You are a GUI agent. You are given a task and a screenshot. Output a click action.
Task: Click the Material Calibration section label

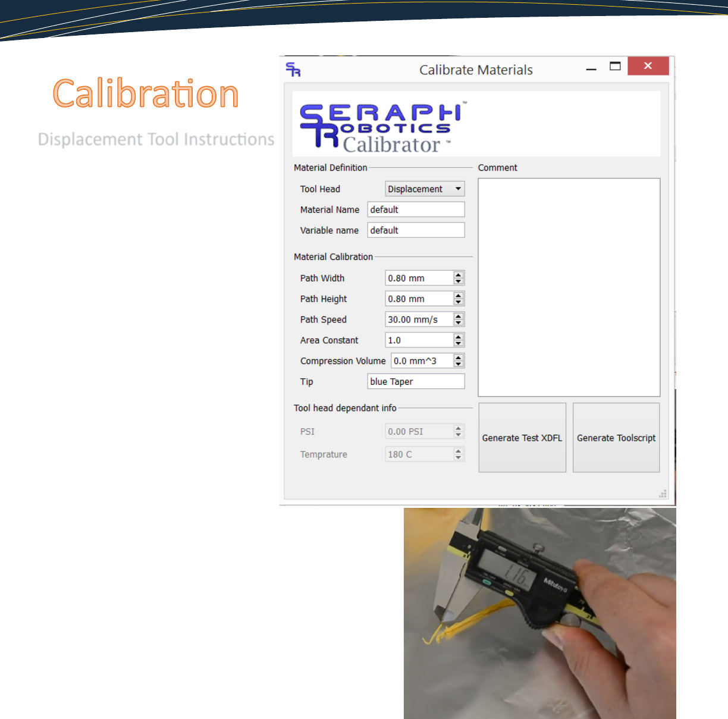click(333, 257)
